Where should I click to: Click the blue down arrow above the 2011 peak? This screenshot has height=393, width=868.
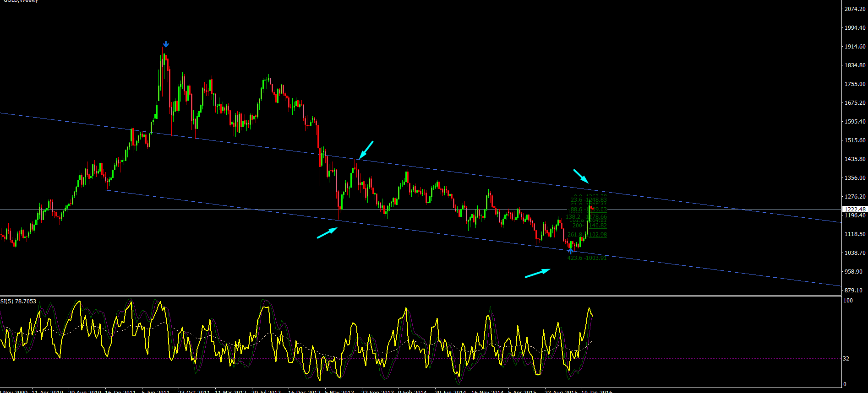(166, 44)
